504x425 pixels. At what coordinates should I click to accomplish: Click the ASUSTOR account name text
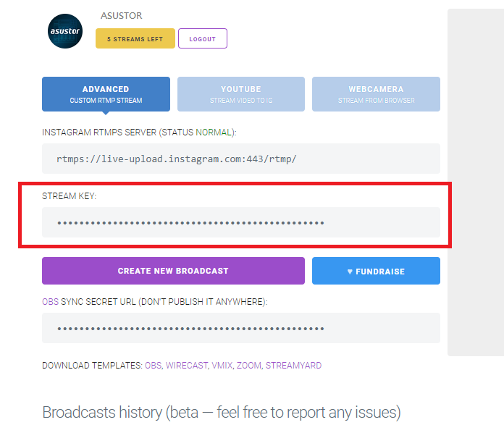pyautogui.click(x=122, y=15)
